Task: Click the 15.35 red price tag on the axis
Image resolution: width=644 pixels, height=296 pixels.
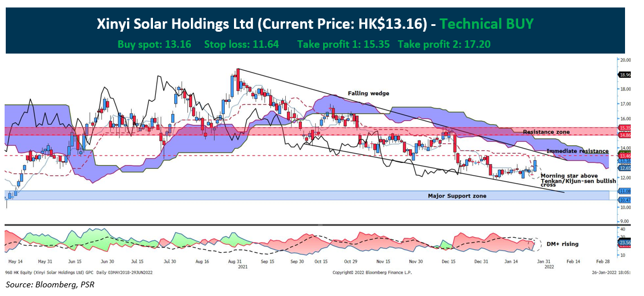Action: pos(625,128)
